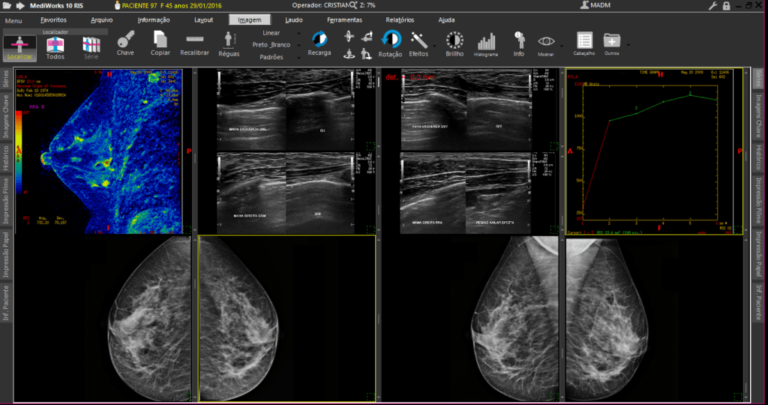Screen dimensions: 768x405
Task: Apply Efeitos magic wand tool
Action: 419,44
